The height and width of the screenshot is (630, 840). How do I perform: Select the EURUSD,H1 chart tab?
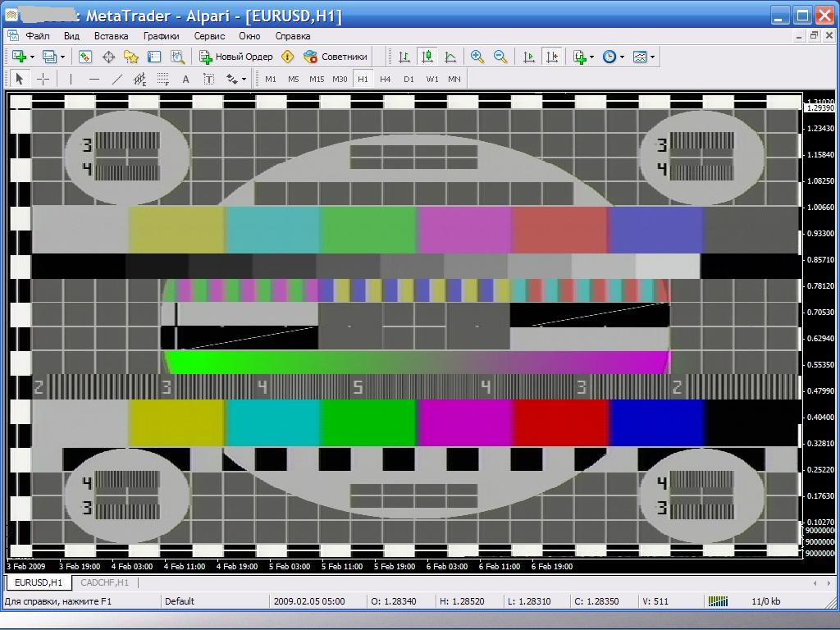click(39, 582)
